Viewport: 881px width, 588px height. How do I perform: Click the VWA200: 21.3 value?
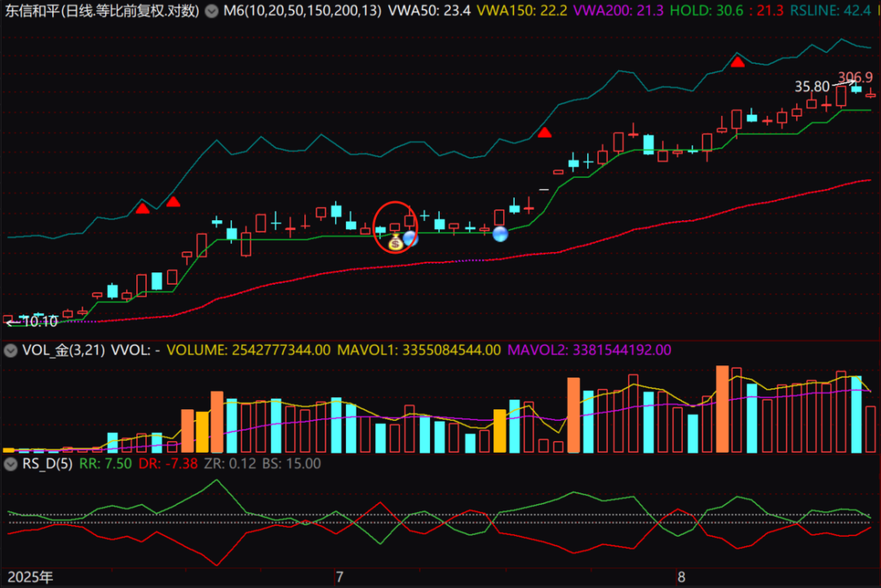coord(618,11)
